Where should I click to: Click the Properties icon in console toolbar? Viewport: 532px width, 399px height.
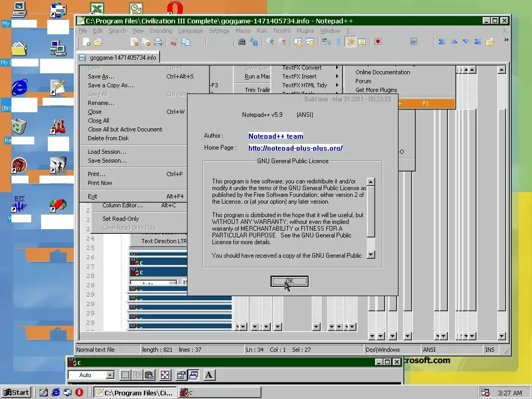tap(181, 375)
